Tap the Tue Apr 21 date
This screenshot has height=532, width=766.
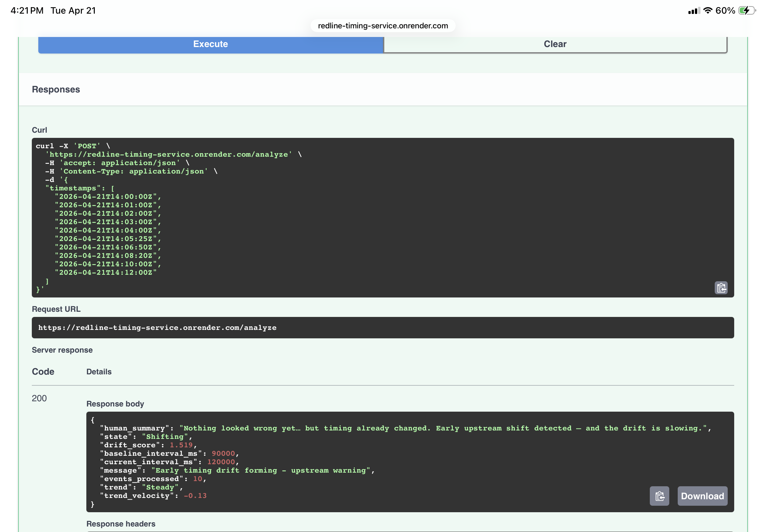pos(73,10)
